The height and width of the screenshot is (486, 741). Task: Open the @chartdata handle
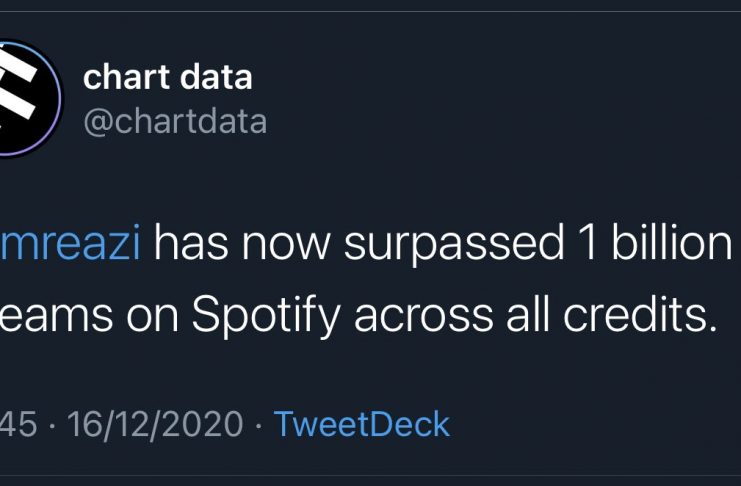(x=175, y=122)
